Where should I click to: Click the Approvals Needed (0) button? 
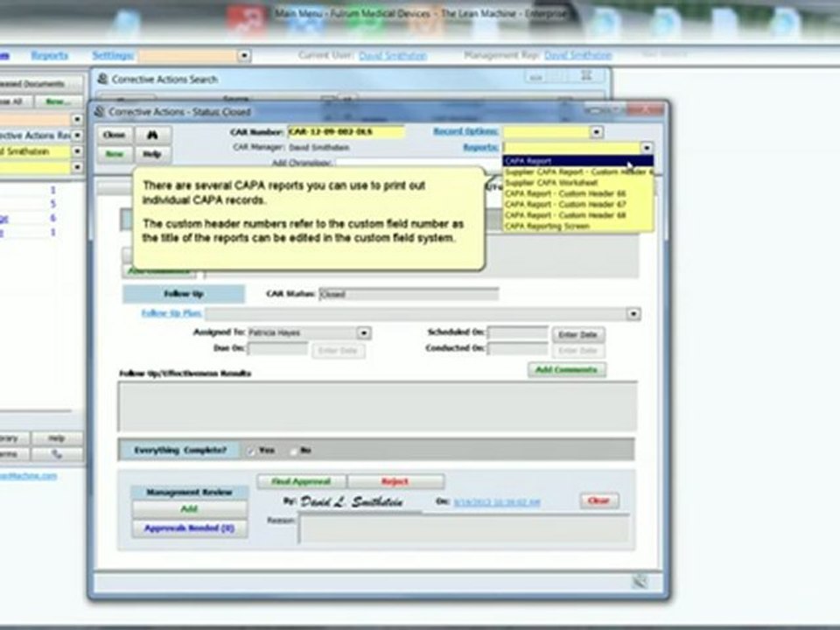190,528
